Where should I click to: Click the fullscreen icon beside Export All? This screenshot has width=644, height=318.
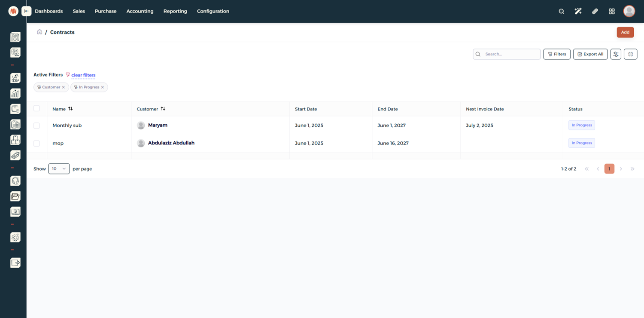click(630, 54)
